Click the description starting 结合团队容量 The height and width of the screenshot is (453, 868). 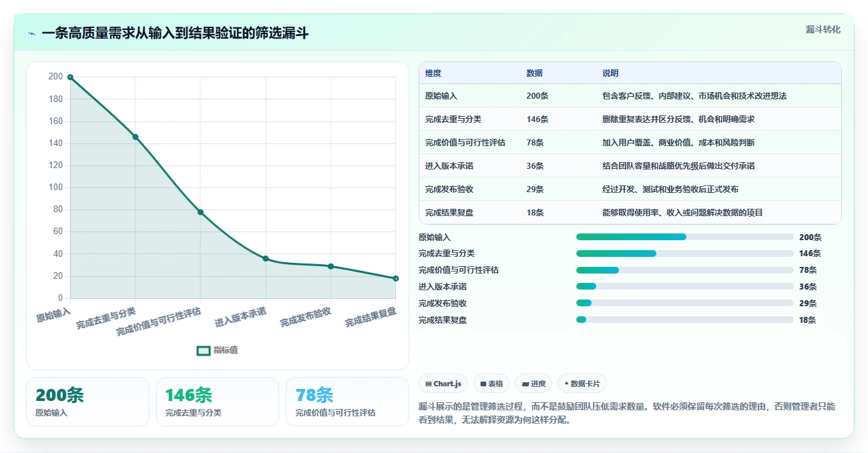click(x=678, y=166)
